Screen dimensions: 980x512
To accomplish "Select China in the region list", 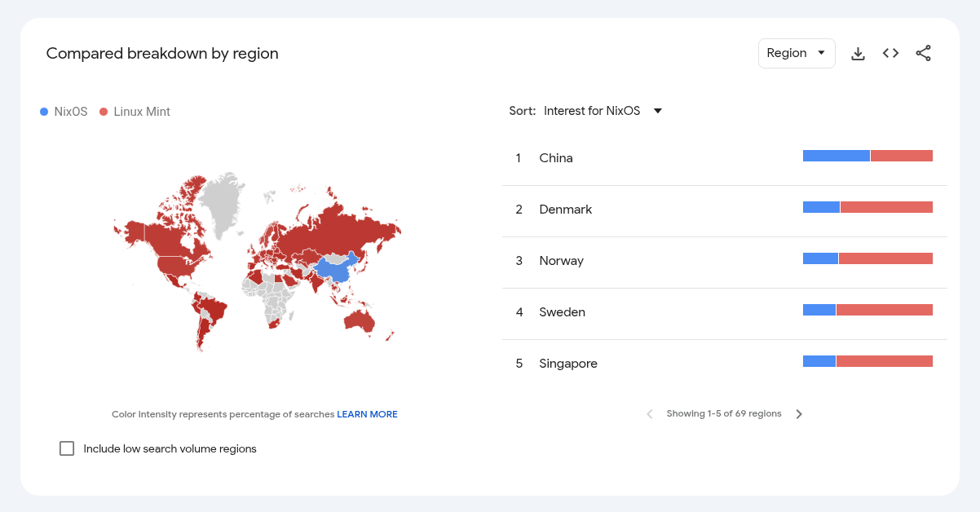I will [x=556, y=158].
